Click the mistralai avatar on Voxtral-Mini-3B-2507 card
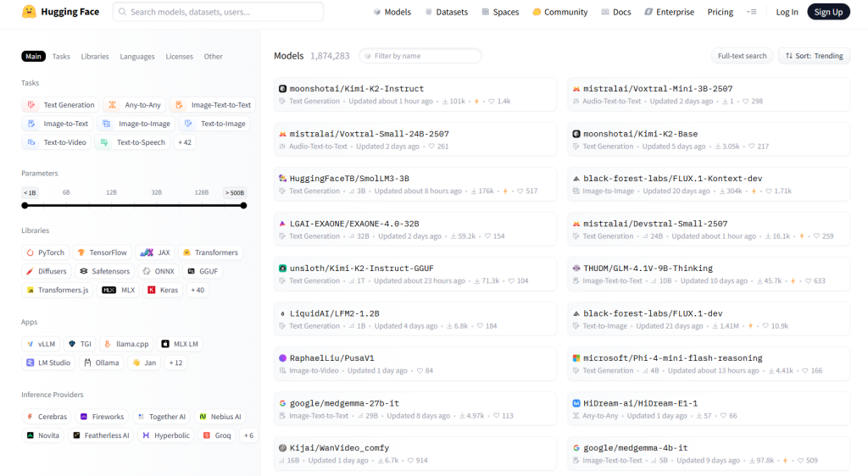The width and height of the screenshot is (868, 476). tap(576, 88)
